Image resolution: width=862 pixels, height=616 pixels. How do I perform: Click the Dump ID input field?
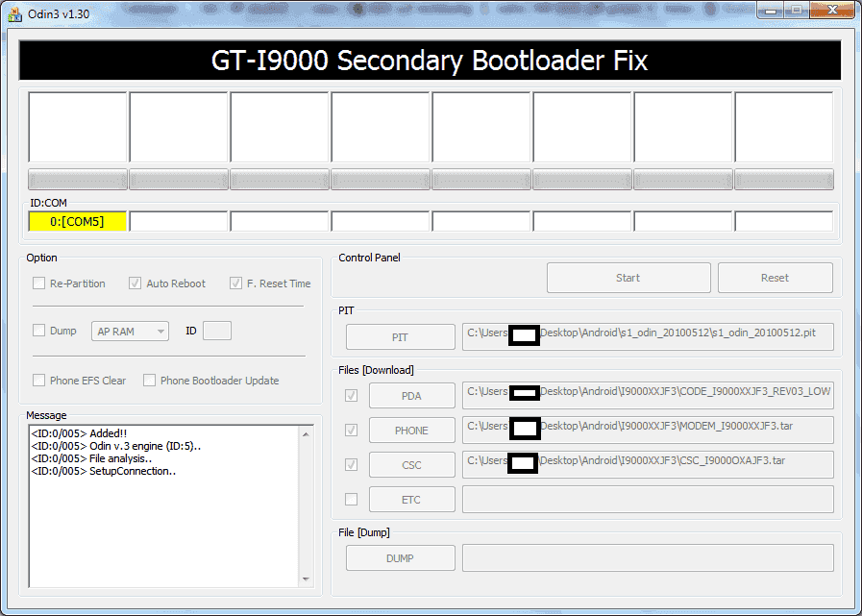217,331
